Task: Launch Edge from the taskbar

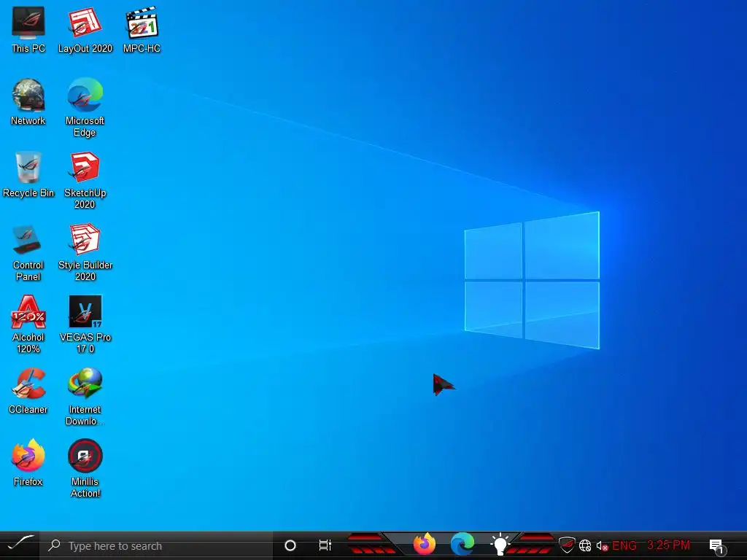Action: pos(462,544)
